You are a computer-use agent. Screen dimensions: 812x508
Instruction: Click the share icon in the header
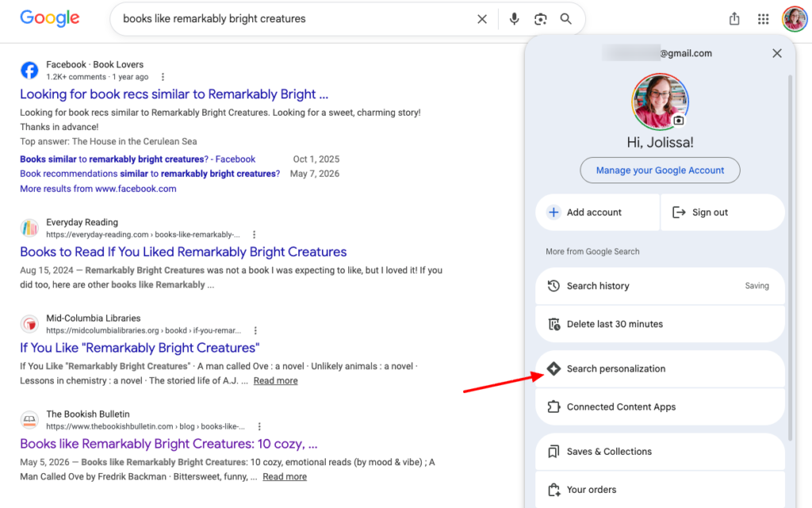733,19
